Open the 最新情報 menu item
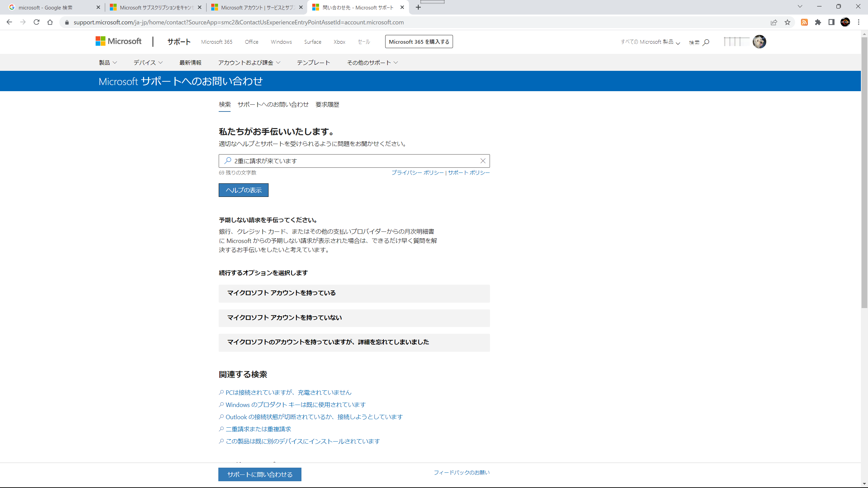 click(190, 63)
